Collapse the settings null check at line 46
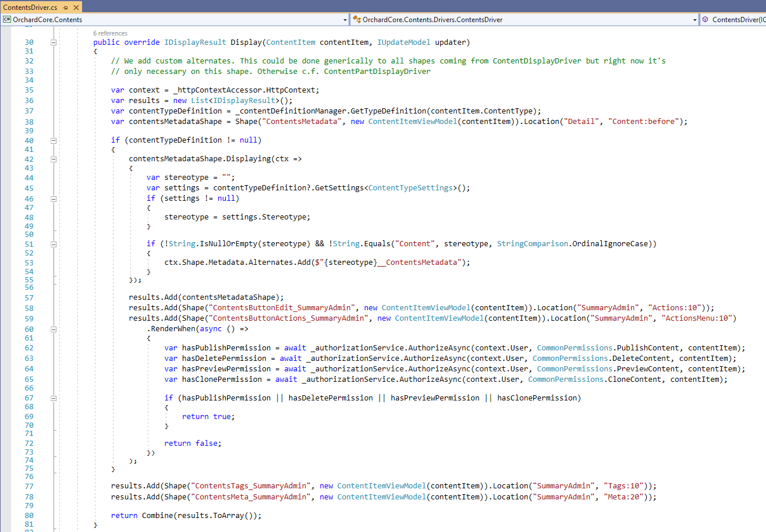Image resolution: width=766 pixels, height=532 pixels. tap(53, 198)
